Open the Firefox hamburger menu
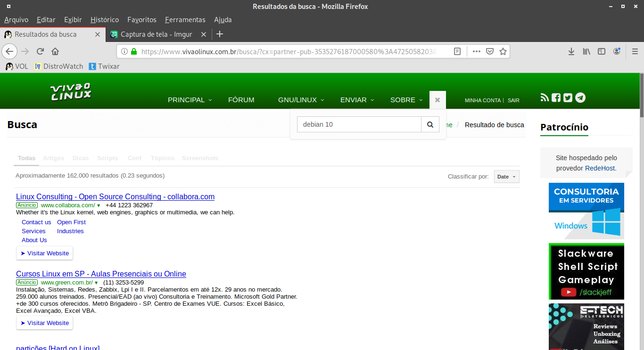The width and height of the screenshot is (644, 350). coord(635,51)
